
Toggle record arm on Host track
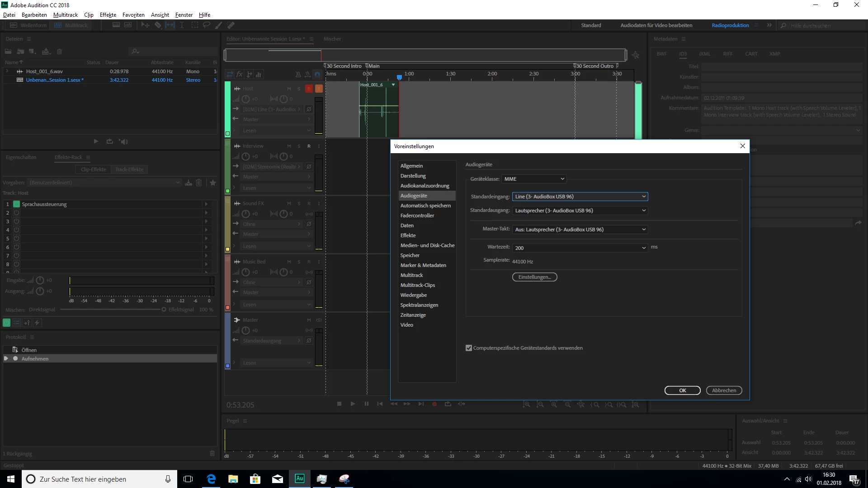coord(309,89)
